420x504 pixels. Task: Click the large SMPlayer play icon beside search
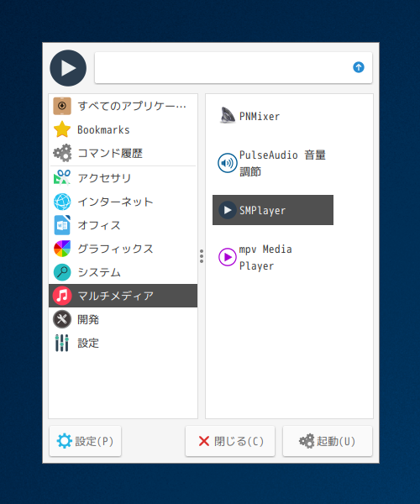coord(68,68)
